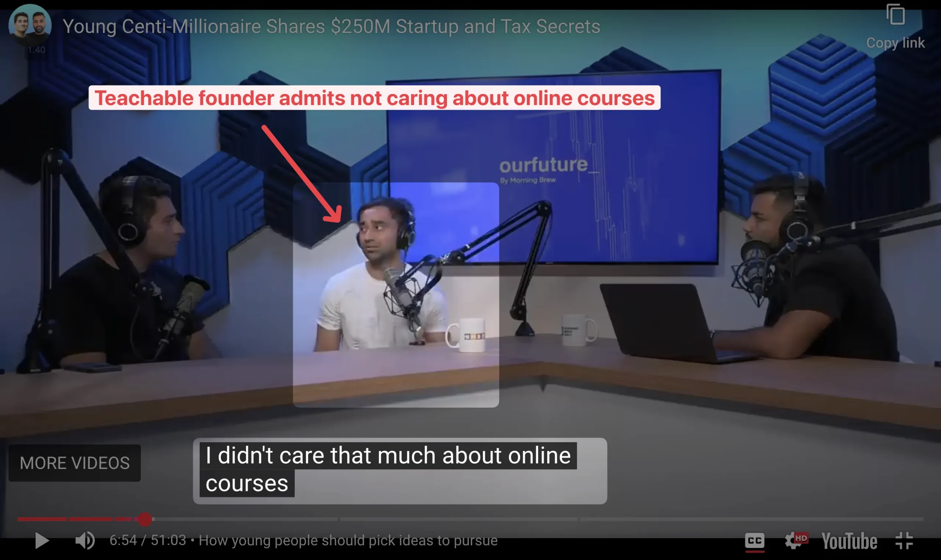Click the red annotation headline about Teachable founder
The width and height of the screenshot is (941, 560).
coord(374,98)
